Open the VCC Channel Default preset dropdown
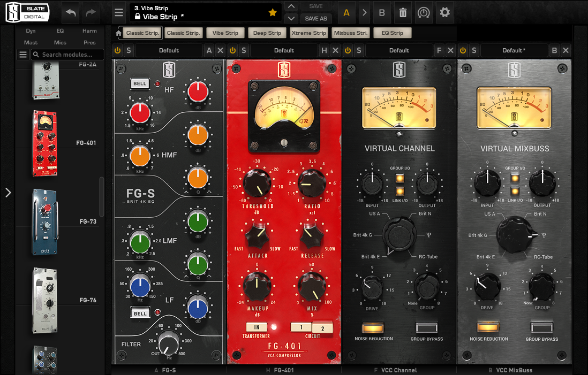 pos(399,50)
